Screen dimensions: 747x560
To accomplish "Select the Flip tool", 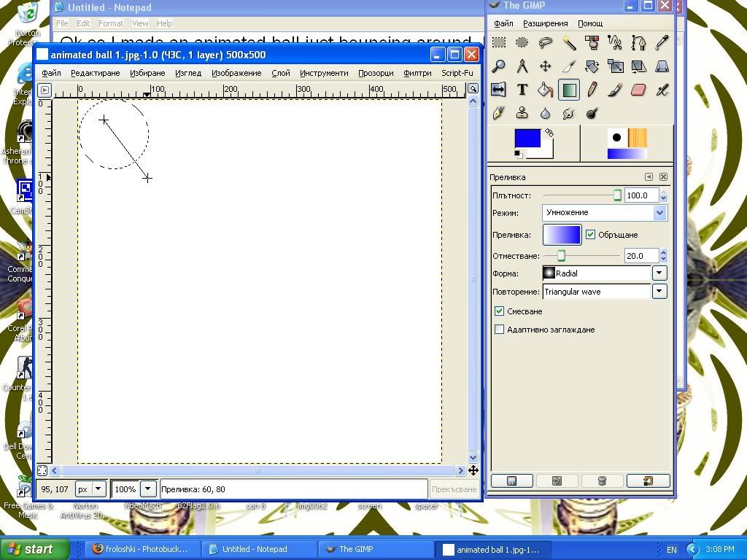I will [x=499, y=90].
